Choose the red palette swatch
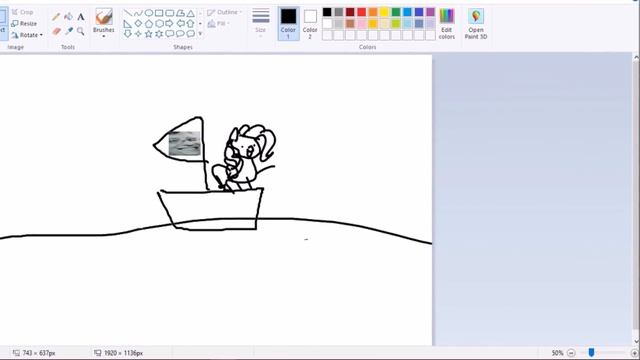Viewport: 640px width, 360px height. point(361,12)
